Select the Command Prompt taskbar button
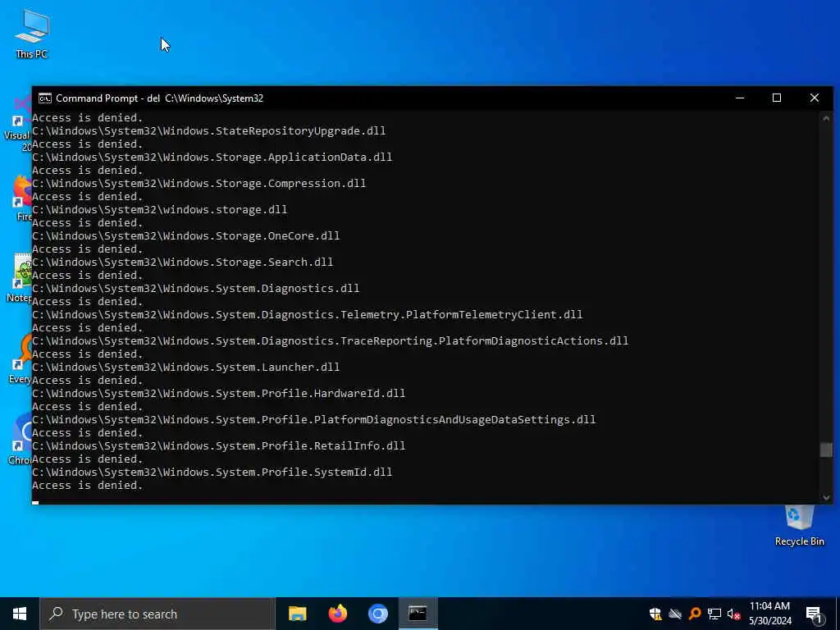Screen dimensions: 840x630 [418, 614]
